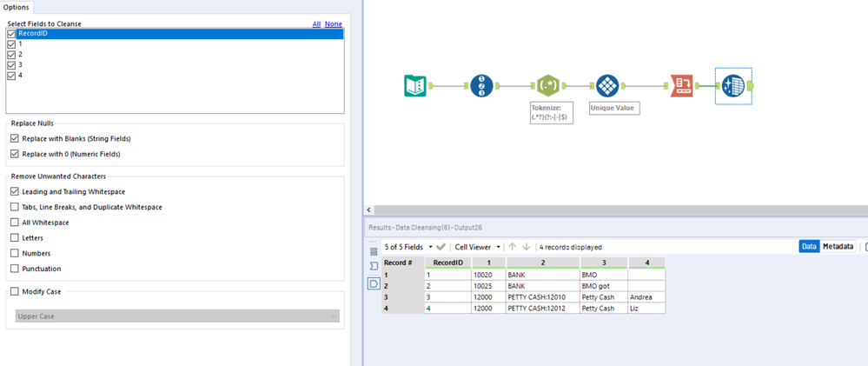Enable Tabs, Line Breaks, and Duplicate Whitespace
The width and height of the screenshot is (868, 366).
coord(15,207)
